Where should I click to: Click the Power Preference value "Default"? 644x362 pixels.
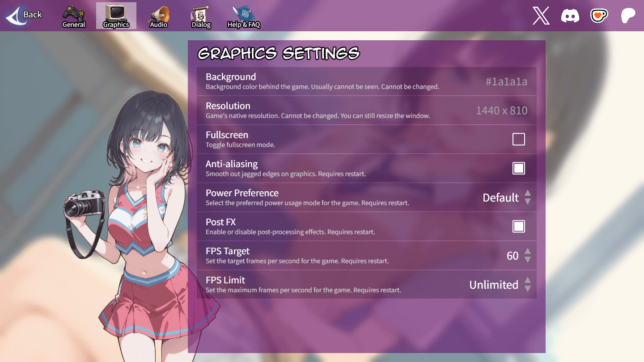pyautogui.click(x=500, y=198)
